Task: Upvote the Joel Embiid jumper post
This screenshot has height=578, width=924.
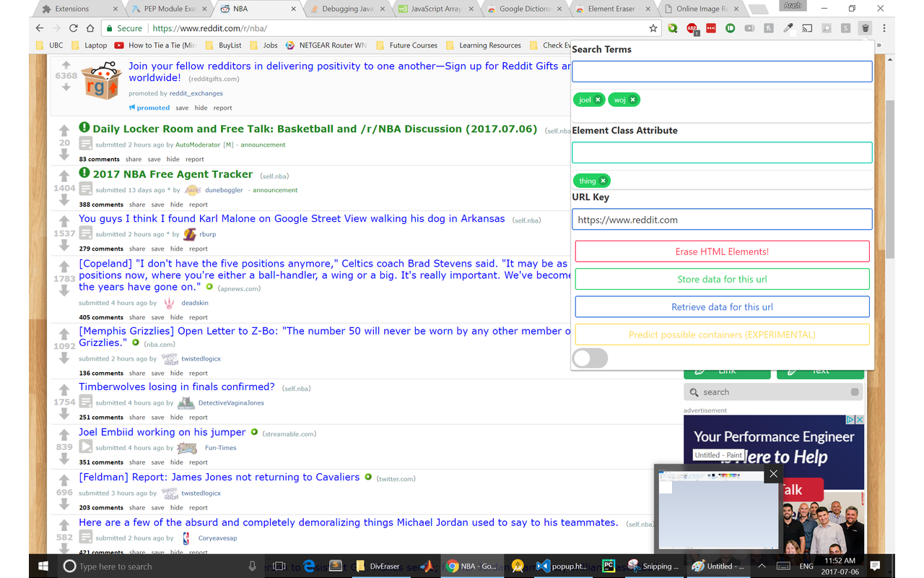Action: click(64, 434)
